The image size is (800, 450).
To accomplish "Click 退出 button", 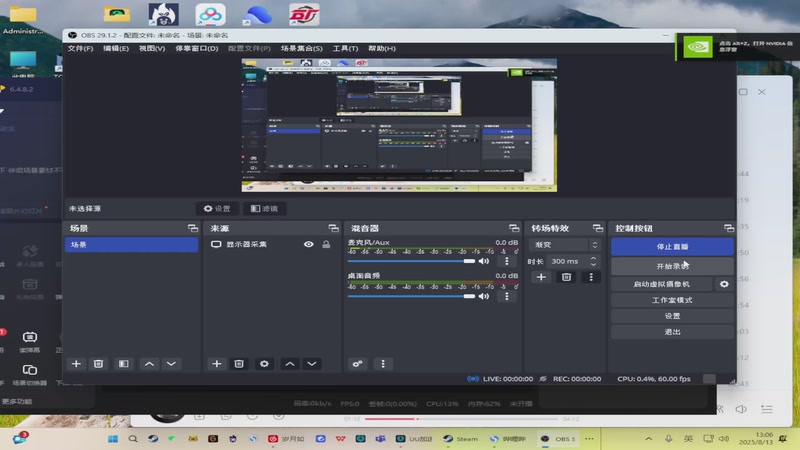I will (672, 332).
